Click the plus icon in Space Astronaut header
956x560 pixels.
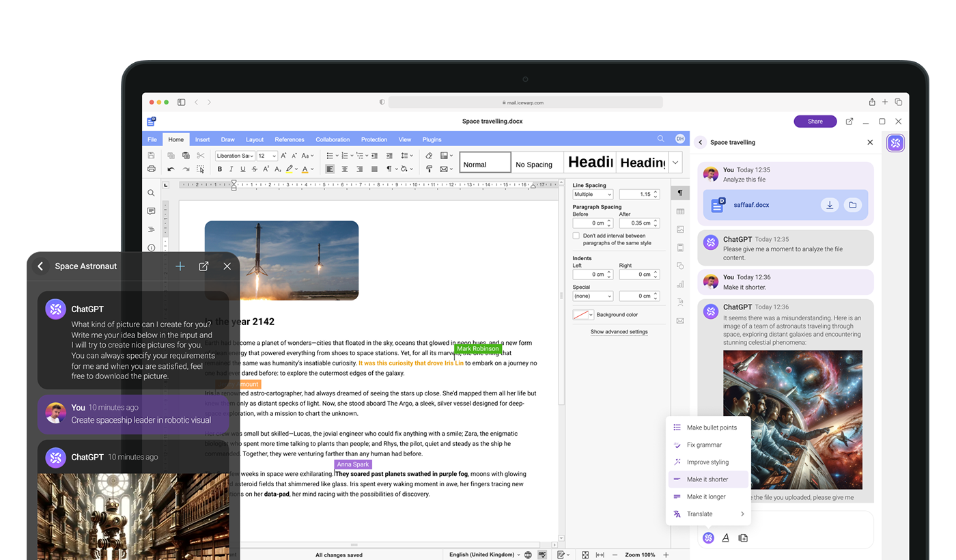pyautogui.click(x=180, y=266)
